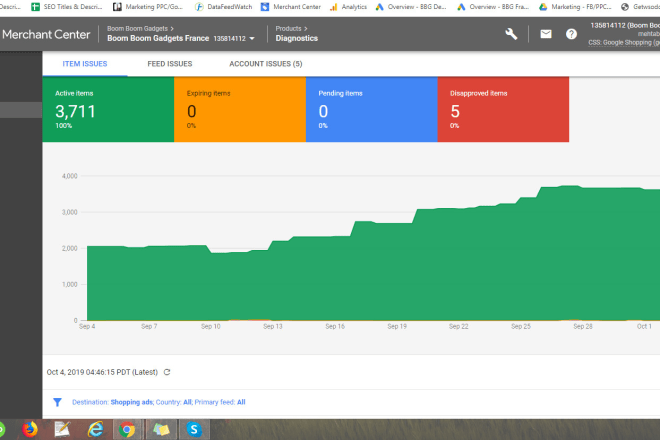
Task: Change the Country: All filter value
Action: pos(187,402)
